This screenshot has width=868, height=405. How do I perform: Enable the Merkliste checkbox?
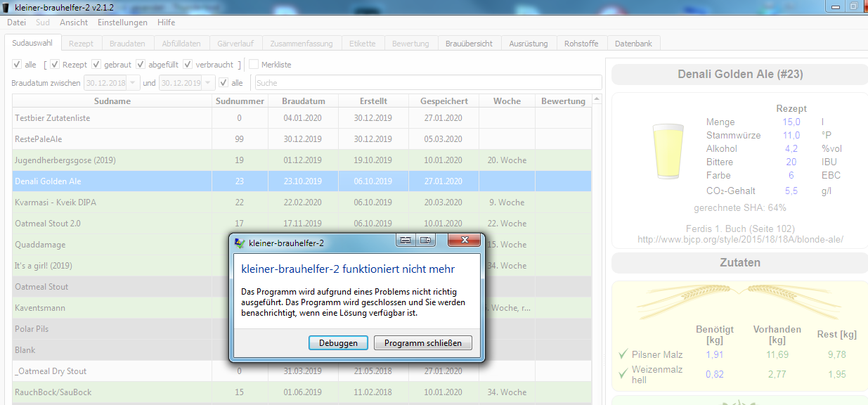[x=254, y=65]
